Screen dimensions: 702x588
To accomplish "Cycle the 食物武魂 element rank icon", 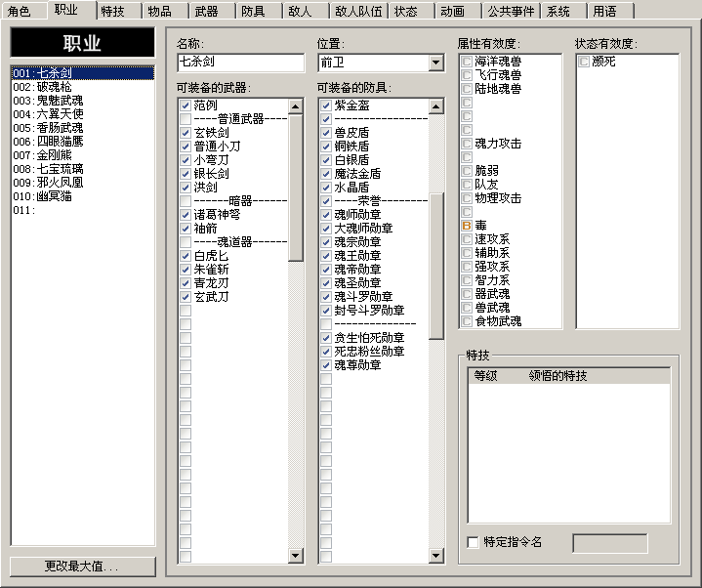I will tap(467, 321).
